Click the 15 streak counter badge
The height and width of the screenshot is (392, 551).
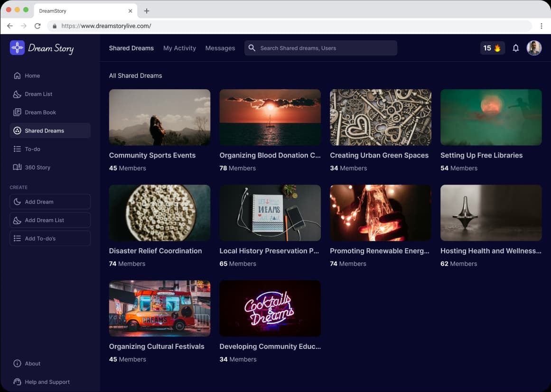(492, 48)
